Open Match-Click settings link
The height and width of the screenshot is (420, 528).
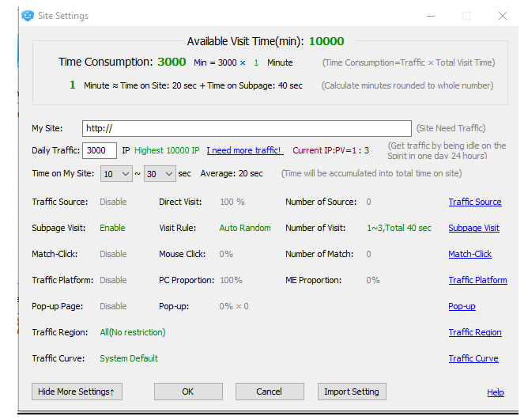coord(470,254)
